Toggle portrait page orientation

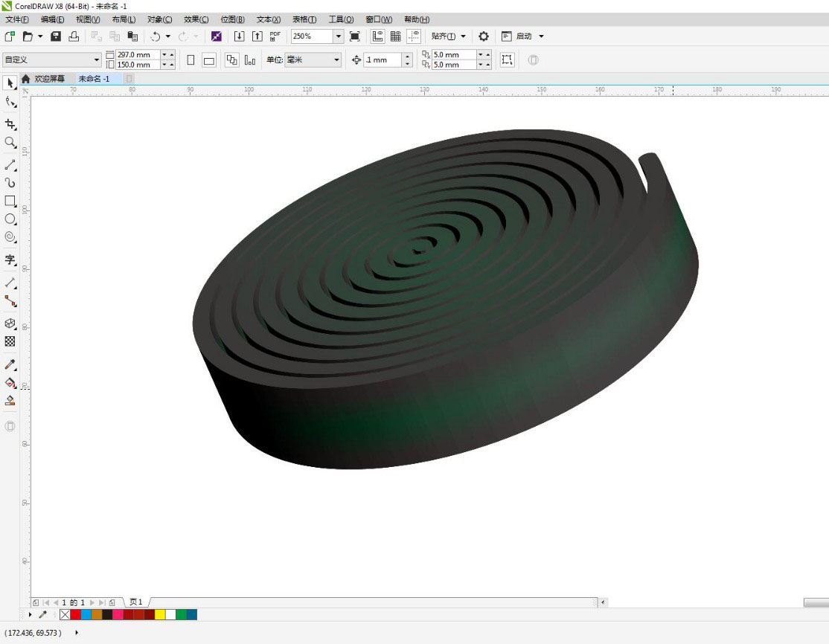pyautogui.click(x=191, y=60)
